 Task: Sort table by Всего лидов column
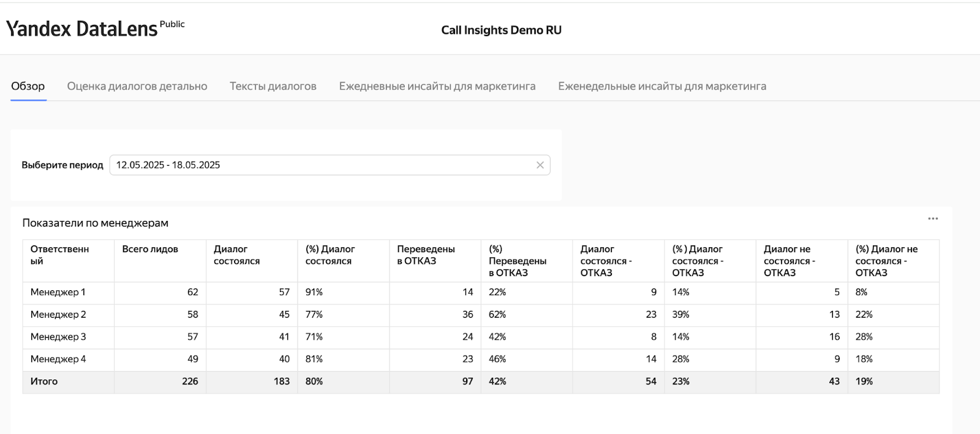[150, 249]
